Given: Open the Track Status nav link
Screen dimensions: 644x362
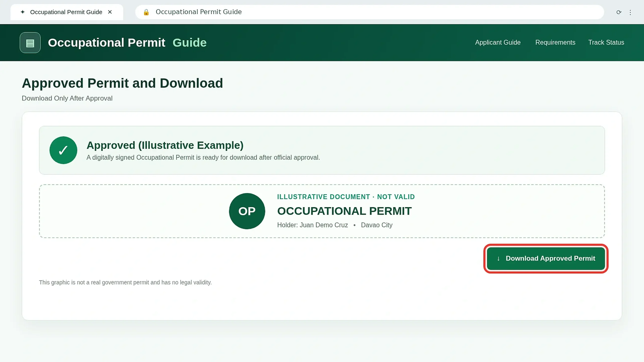Looking at the screenshot, I should point(606,42).
